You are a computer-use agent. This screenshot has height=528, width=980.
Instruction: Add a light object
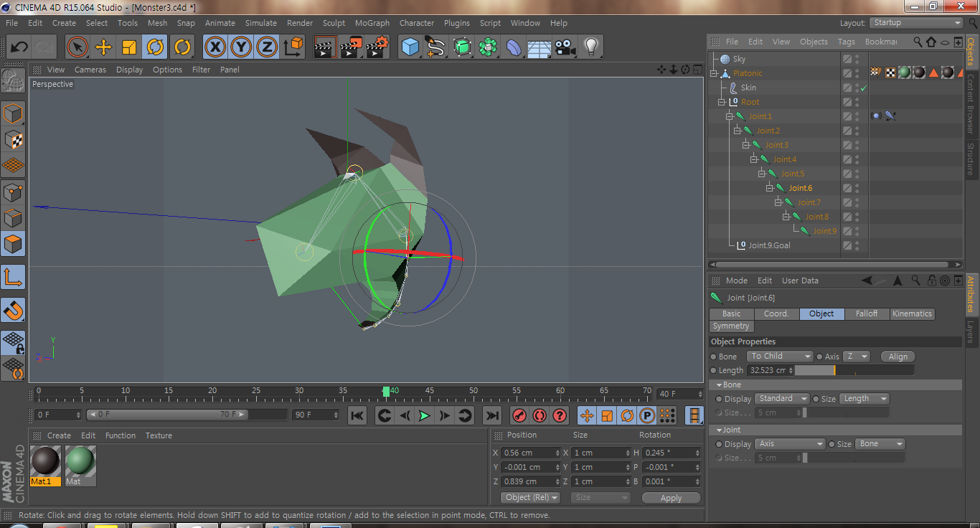point(591,47)
